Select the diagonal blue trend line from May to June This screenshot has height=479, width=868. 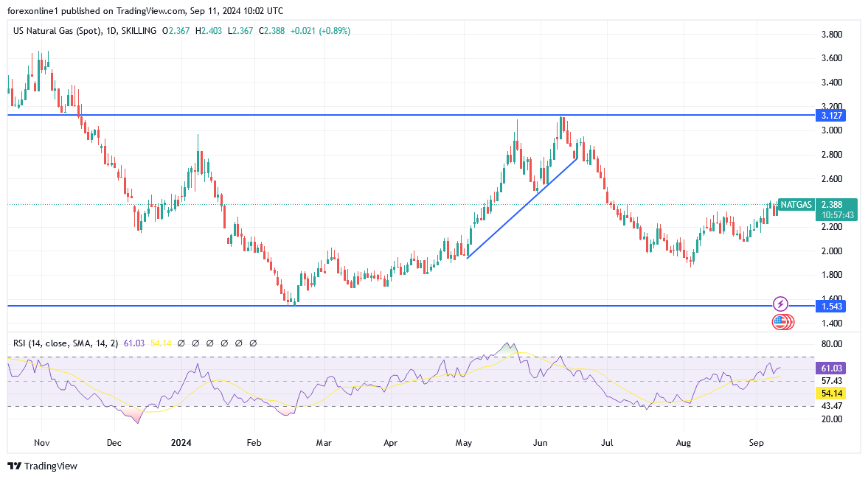click(522, 209)
